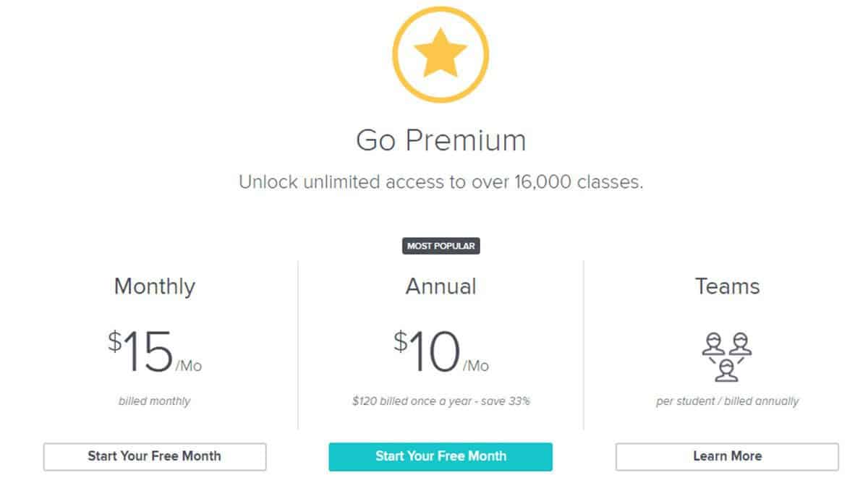Screen dimensions: 868x491
Task: Select the Monthly plan heading
Action: [155, 287]
